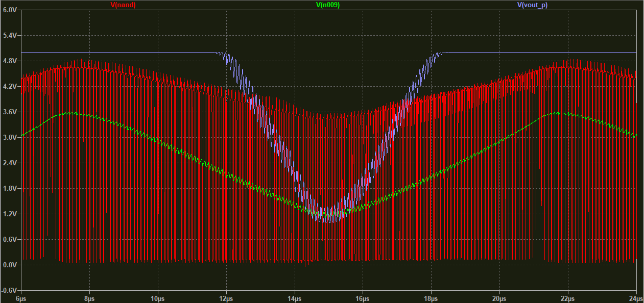Click the 3.0V vertical axis label
Viewport: 644px width, 303px height.
click(10, 138)
